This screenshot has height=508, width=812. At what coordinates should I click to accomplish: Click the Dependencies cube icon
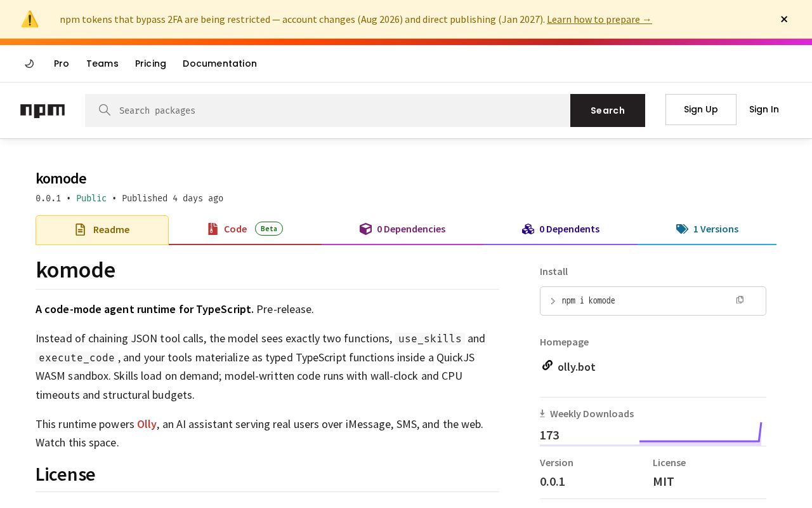tap(365, 229)
